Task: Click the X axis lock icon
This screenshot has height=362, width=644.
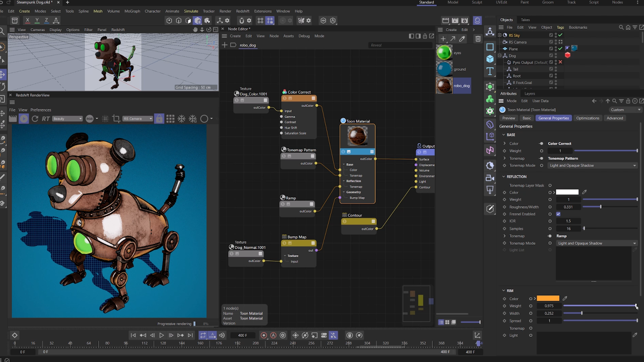Action: click(x=28, y=21)
